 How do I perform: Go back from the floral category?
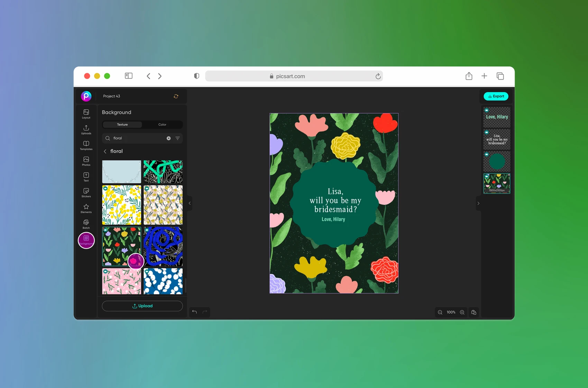(x=105, y=151)
